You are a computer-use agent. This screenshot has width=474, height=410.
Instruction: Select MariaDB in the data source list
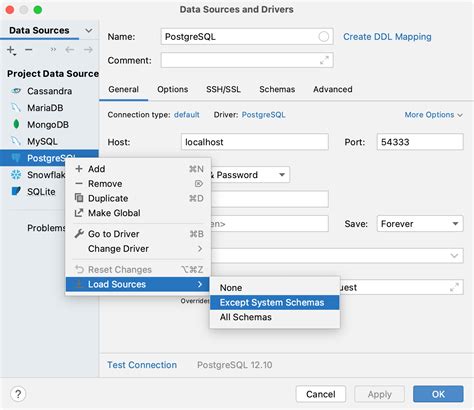point(49,108)
